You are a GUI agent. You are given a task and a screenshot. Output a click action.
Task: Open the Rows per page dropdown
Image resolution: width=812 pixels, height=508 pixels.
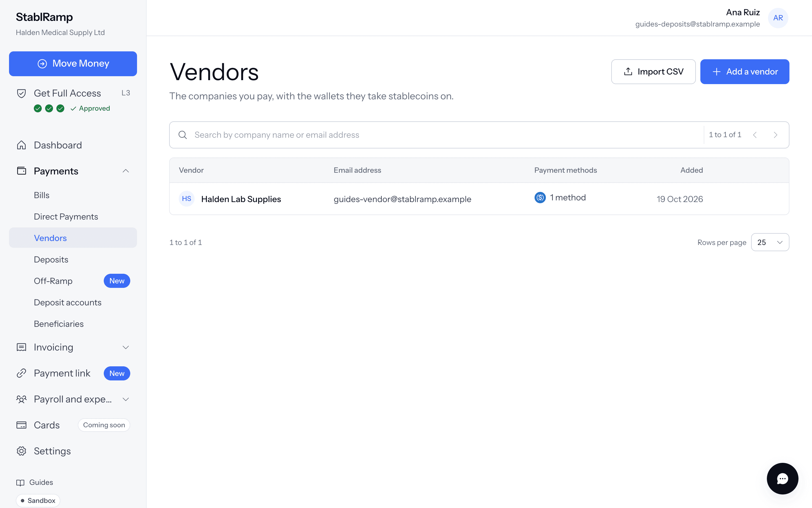pos(770,242)
